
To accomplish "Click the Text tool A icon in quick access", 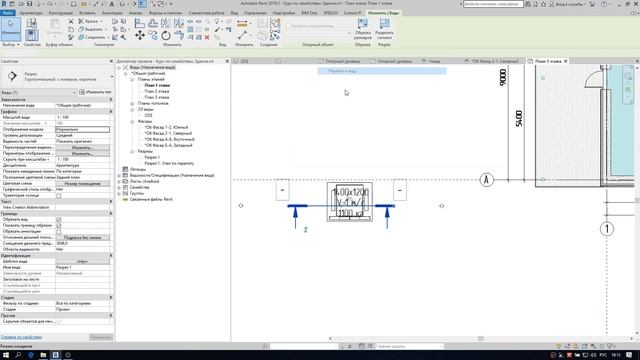I will pos(112,4).
